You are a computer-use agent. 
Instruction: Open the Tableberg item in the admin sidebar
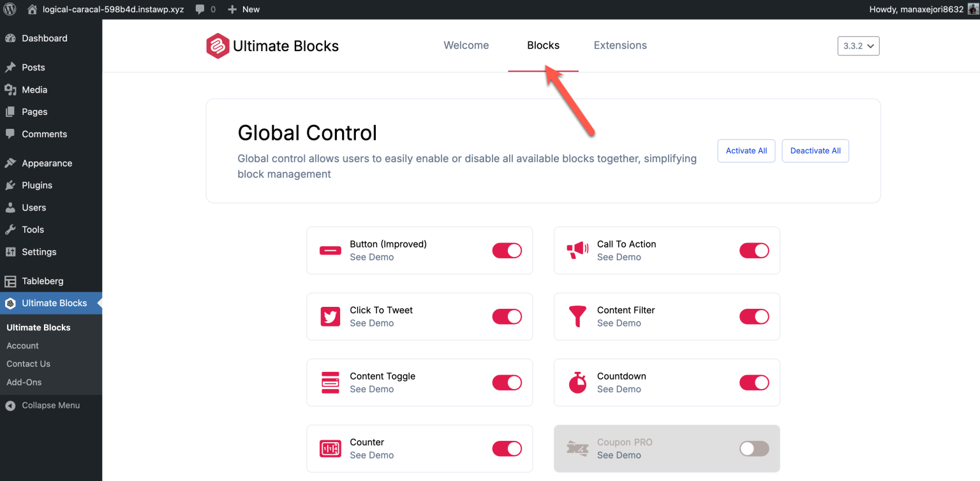tap(42, 281)
